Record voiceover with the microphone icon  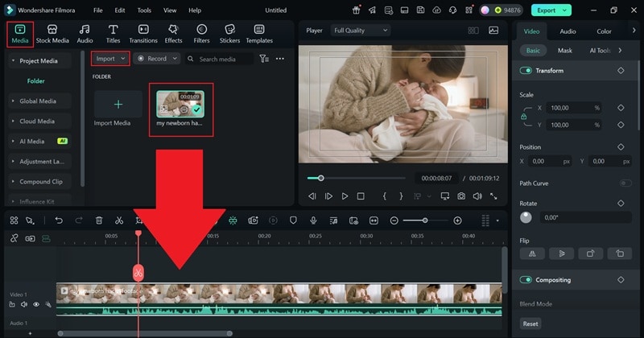point(313,221)
